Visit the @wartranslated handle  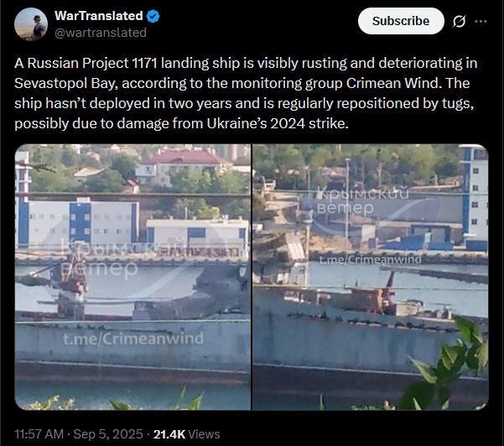click(101, 33)
